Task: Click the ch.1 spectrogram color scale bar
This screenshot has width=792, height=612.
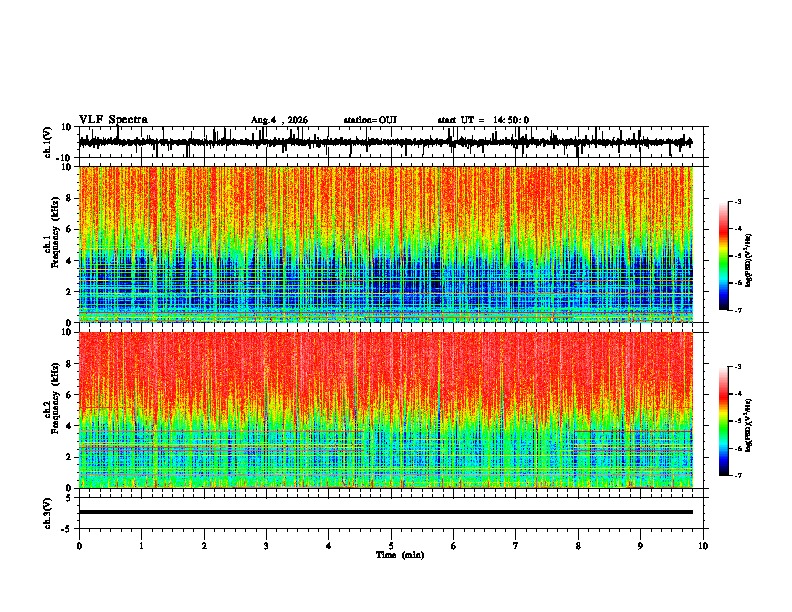Action: pyautogui.click(x=724, y=256)
